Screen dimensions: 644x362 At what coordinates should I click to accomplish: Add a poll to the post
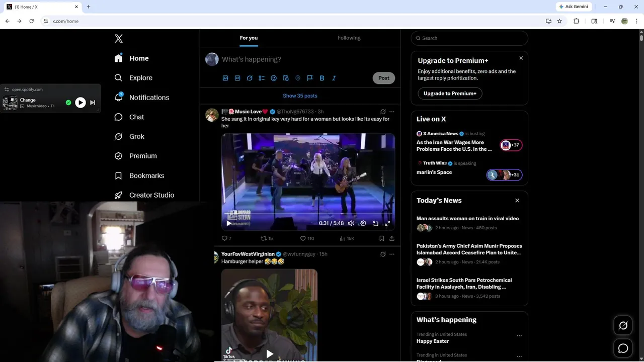pyautogui.click(x=262, y=78)
